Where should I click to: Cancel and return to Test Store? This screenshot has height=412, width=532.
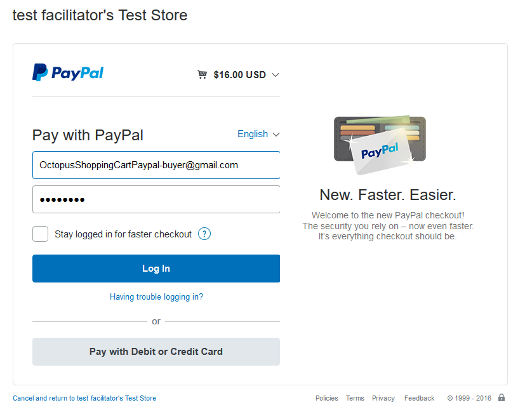pos(84,398)
